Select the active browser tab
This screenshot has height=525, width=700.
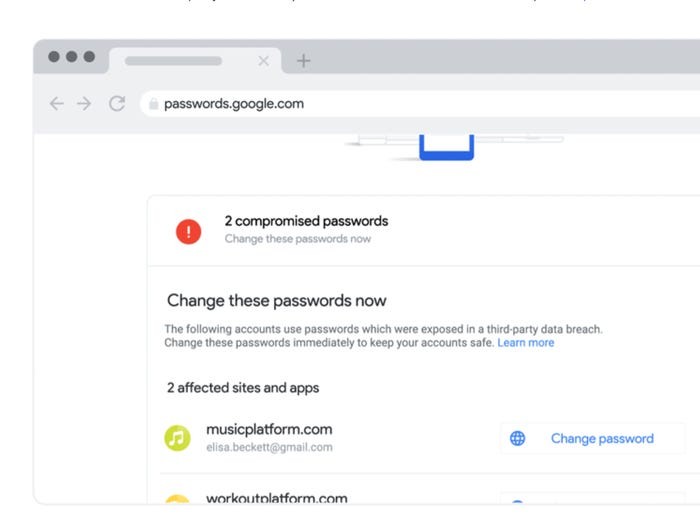tap(195, 61)
